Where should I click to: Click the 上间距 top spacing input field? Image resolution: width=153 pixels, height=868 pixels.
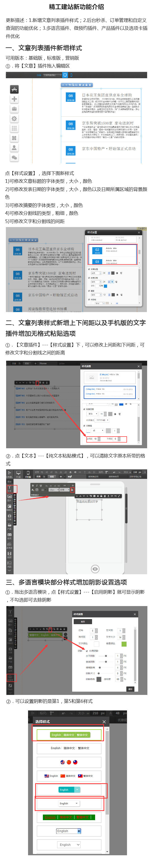[x=96, y=439]
